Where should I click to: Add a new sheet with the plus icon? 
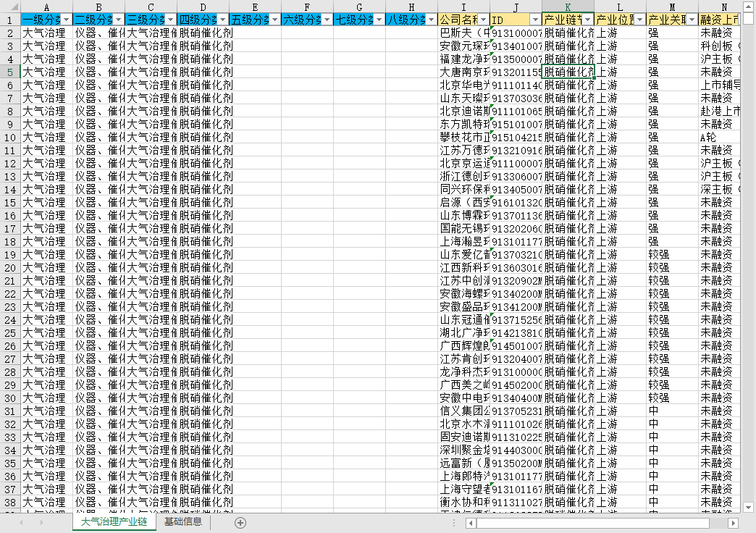(x=240, y=522)
